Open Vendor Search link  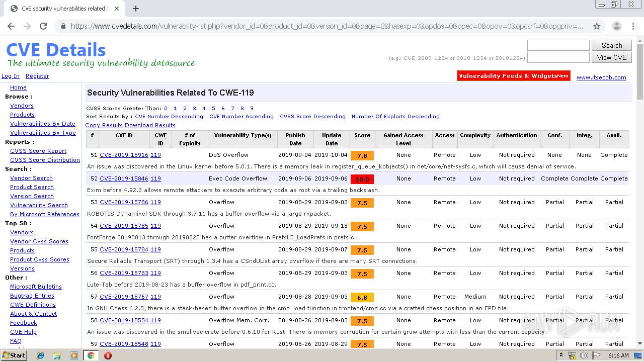point(31,178)
